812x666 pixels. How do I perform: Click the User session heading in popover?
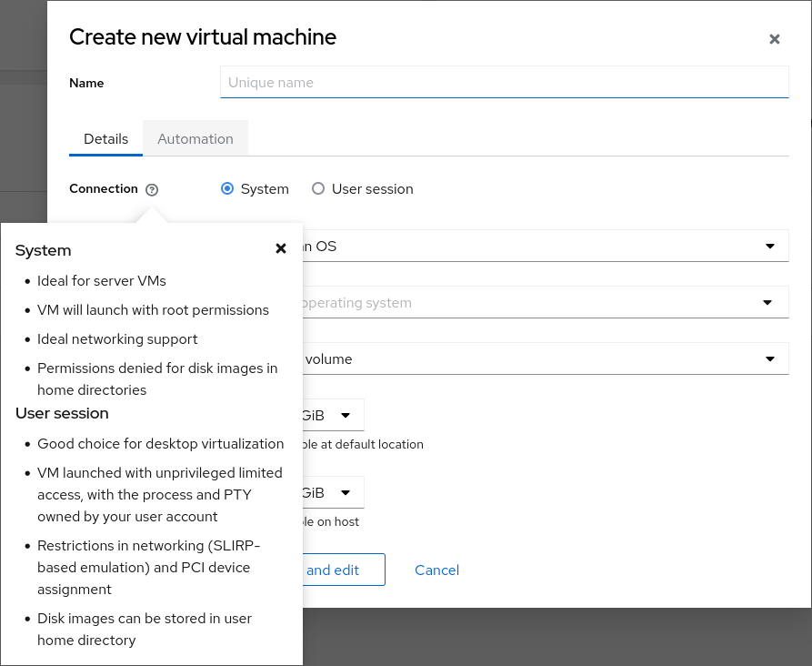pyautogui.click(x=62, y=413)
